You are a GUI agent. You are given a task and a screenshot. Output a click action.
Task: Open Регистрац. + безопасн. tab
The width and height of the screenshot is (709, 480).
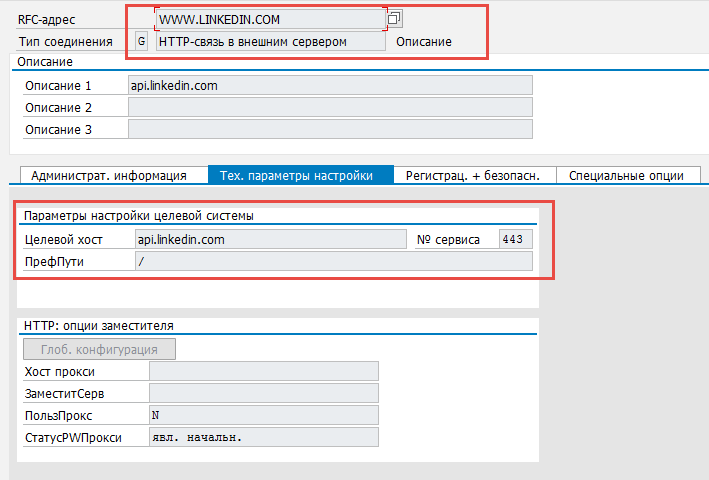[x=473, y=175]
